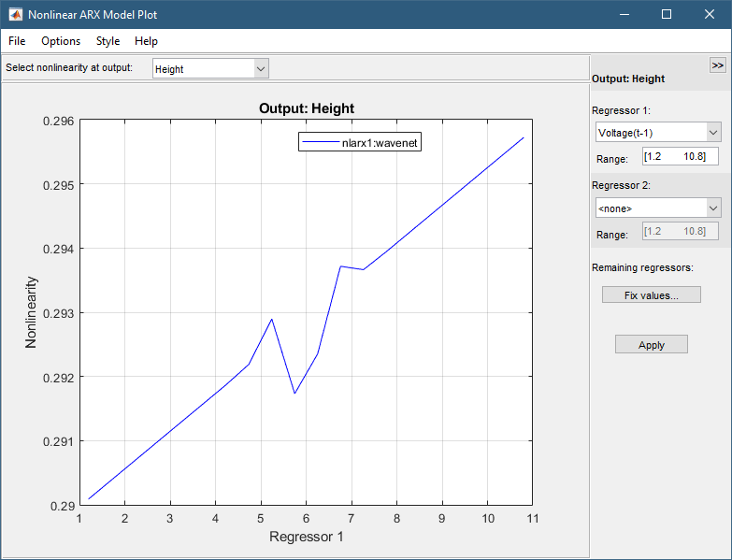This screenshot has height=560, width=732.
Task: Open the Help menu
Action: 146,41
